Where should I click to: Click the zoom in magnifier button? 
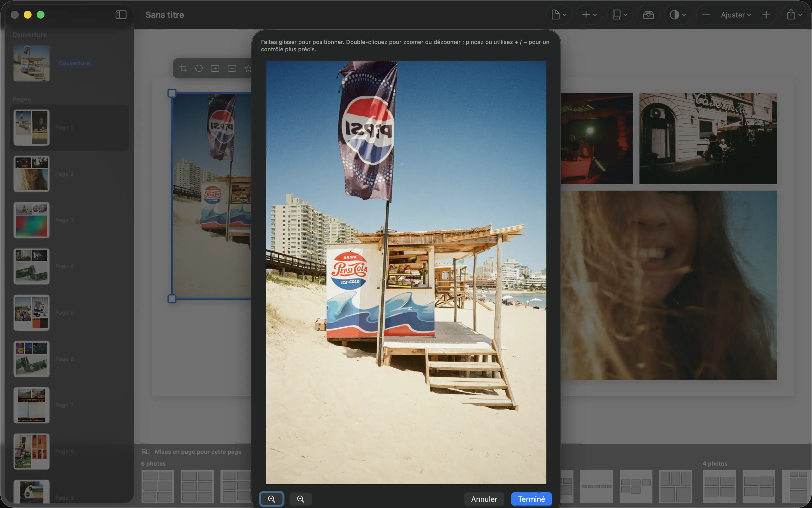(x=301, y=499)
